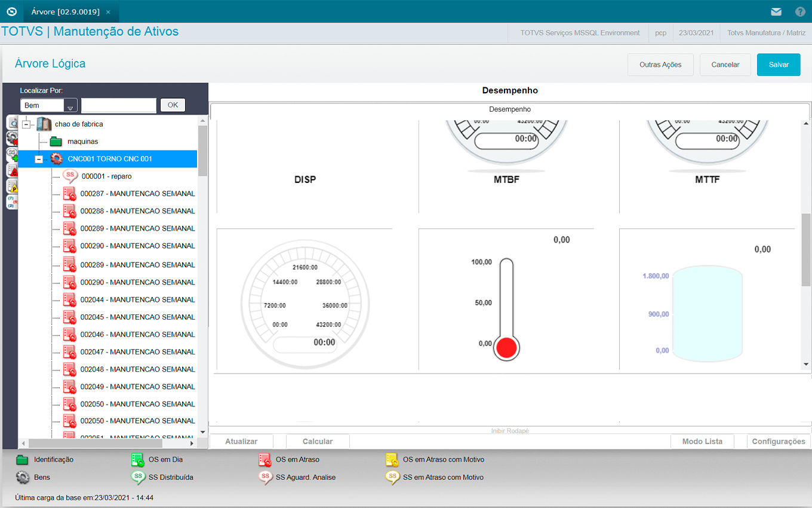Click the green folder icon beside maquinas
Viewport: 812px width, 508px height.
coord(56,142)
